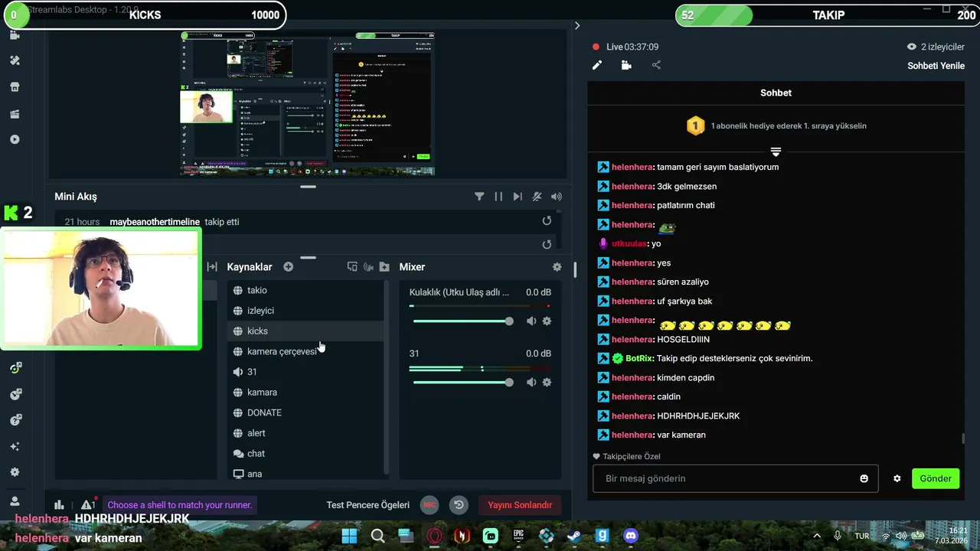Share the stream with share icon
Viewport: 980px width, 551px height.
coord(656,65)
